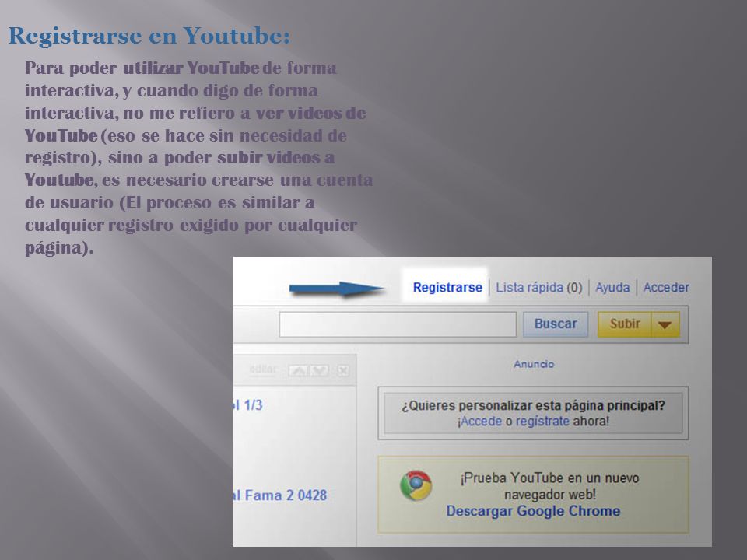Click the Acceder sign-in link
The height and width of the screenshot is (560, 747).
coord(666,288)
